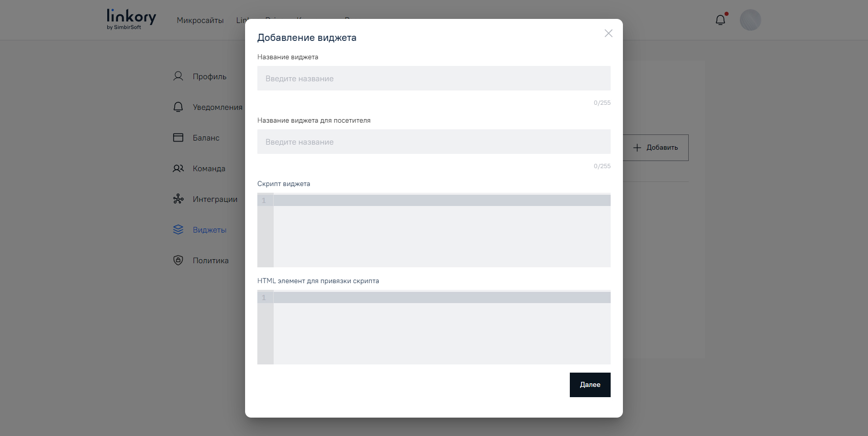Click the Profile person icon in sidebar
The height and width of the screenshot is (436, 868).
click(178, 76)
